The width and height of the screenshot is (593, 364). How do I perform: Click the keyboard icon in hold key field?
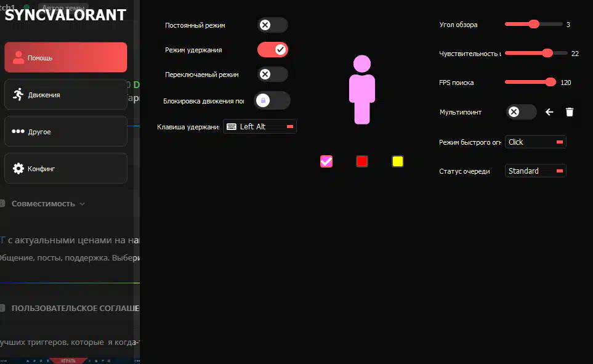[232, 126]
